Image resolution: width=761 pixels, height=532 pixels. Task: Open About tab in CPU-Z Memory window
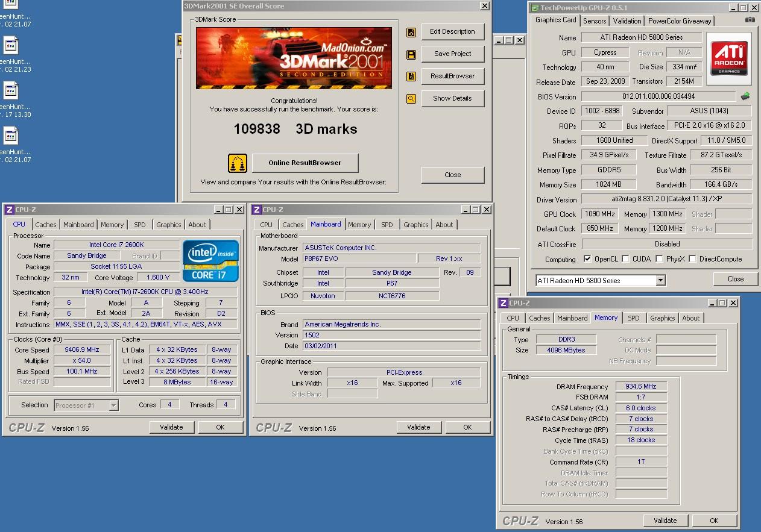tap(691, 318)
